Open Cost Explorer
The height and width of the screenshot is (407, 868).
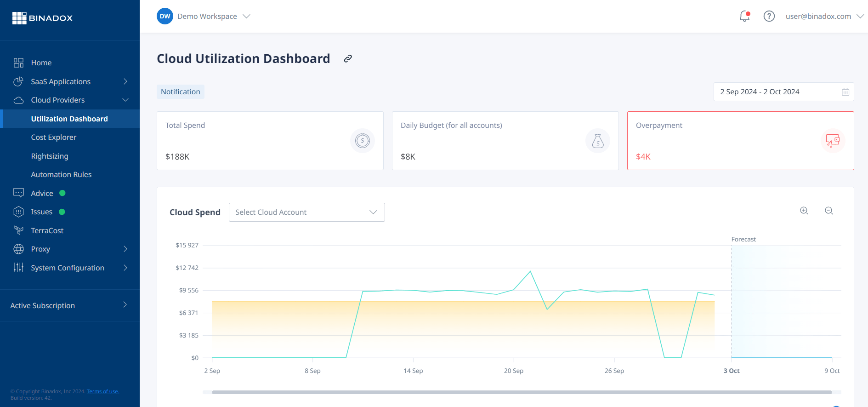[x=54, y=137]
